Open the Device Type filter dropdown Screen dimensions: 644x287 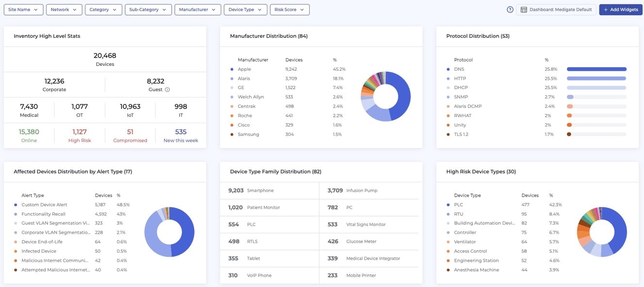245,10
